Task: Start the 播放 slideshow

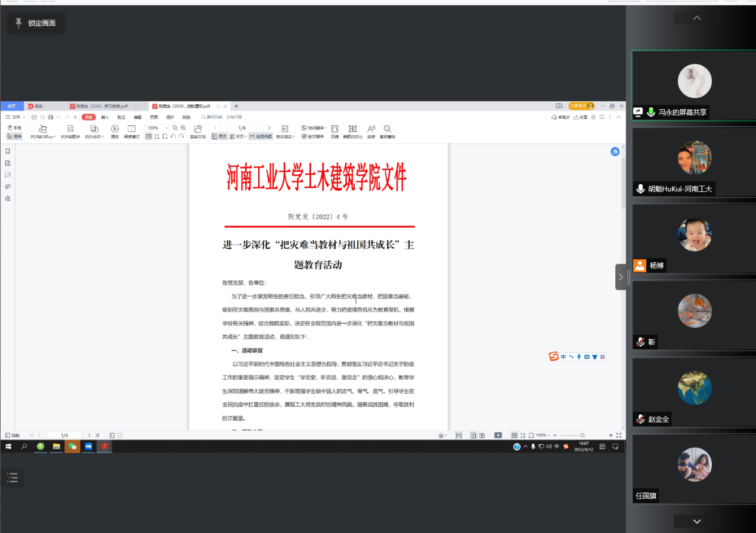Action: [114, 132]
